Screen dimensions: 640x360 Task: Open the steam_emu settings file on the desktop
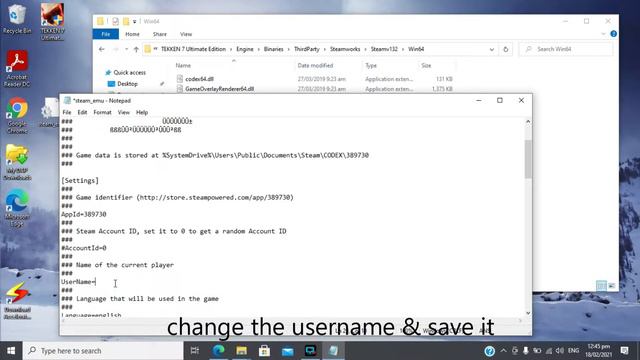pos(49,112)
